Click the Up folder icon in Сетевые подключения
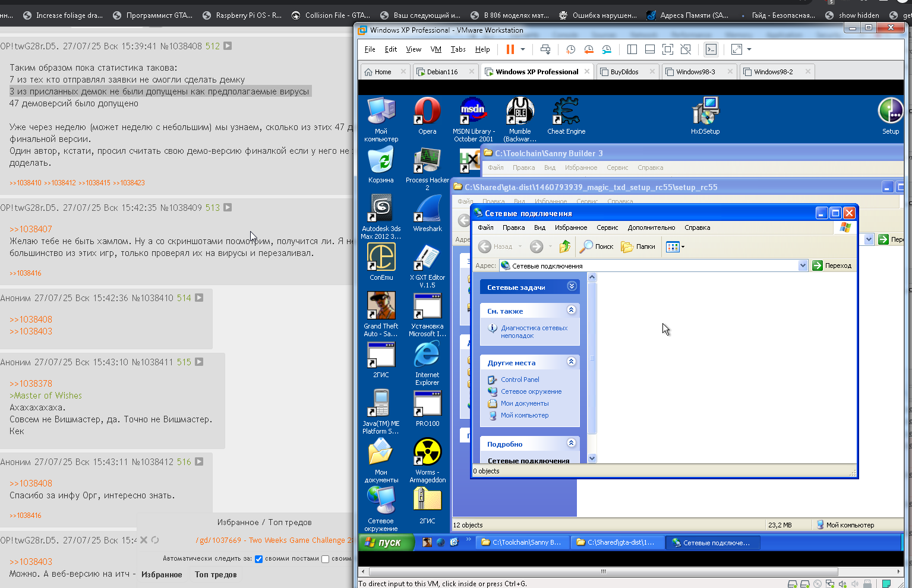This screenshot has width=912, height=588. click(x=564, y=246)
